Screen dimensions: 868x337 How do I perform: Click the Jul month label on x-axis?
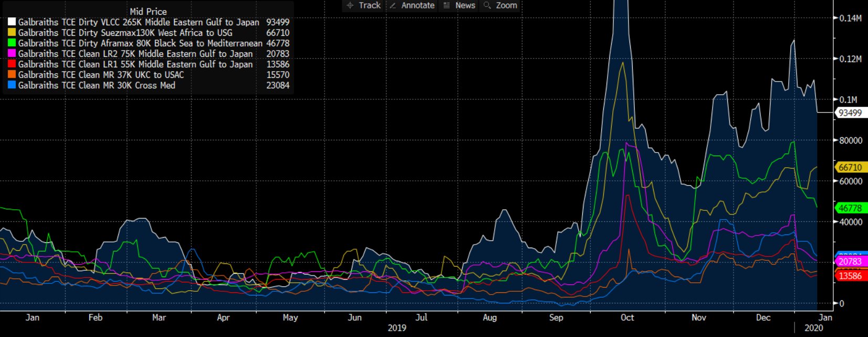tap(421, 318)
